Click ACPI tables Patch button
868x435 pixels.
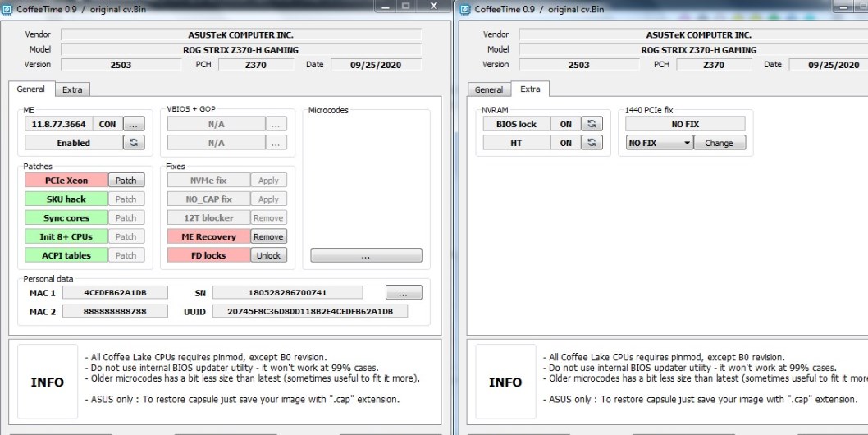(x=126, y=255)
